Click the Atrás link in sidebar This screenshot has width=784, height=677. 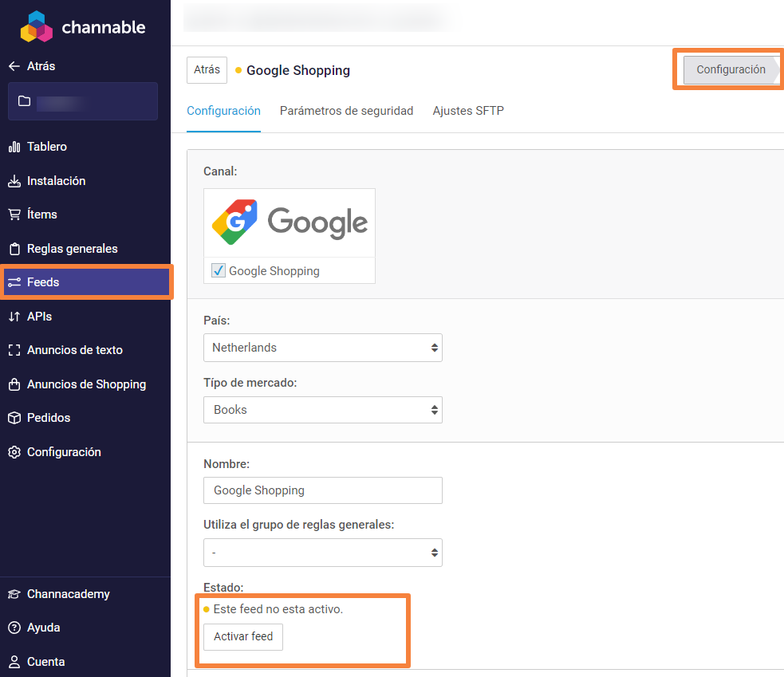[x=41, y=66]
